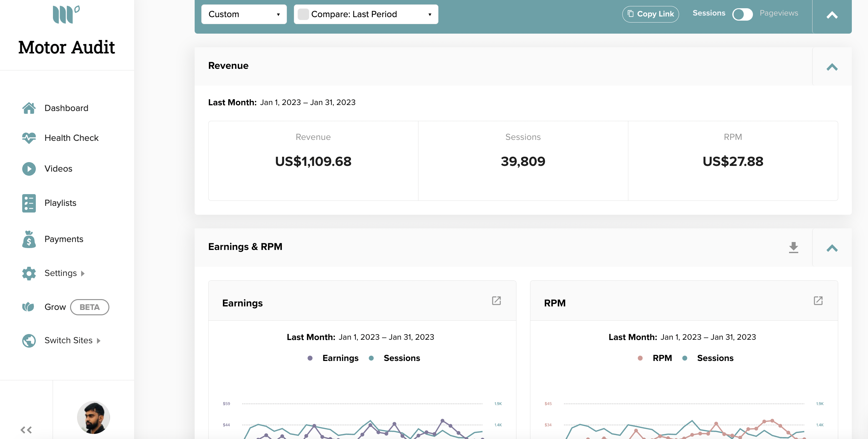Open RPM chart in expanded view
This screenshot has height=439, width=868.
pyautogui.click(x=818, y=300)
